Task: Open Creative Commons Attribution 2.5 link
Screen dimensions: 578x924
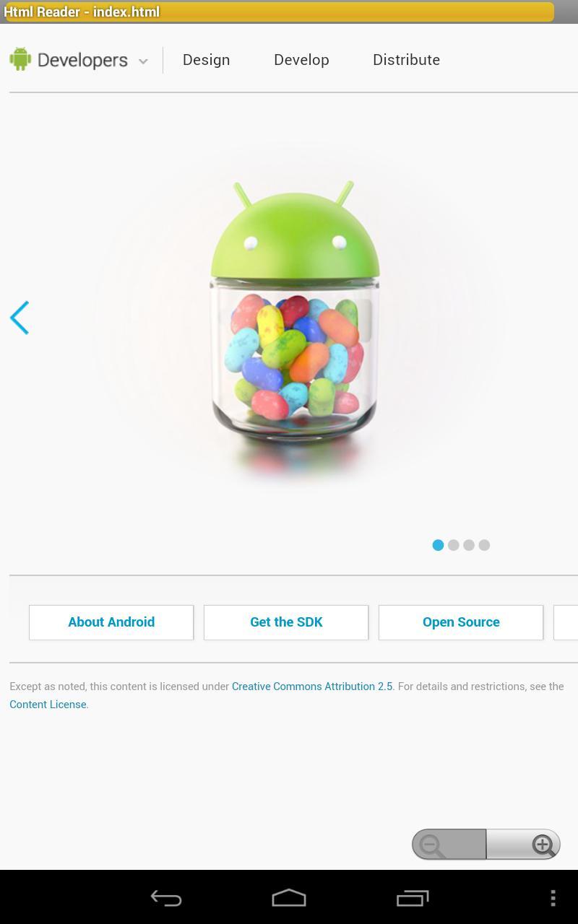Action: click(x=312, y=687)
